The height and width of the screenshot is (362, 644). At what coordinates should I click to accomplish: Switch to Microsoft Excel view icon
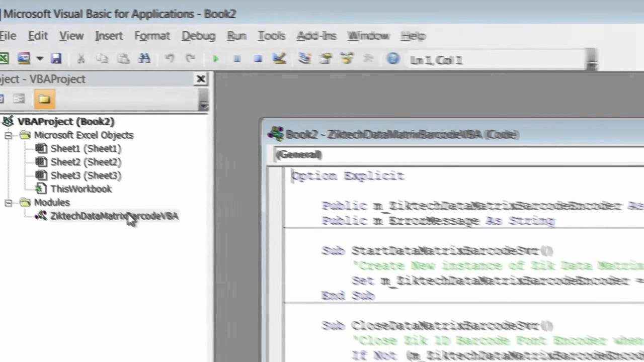3,59
